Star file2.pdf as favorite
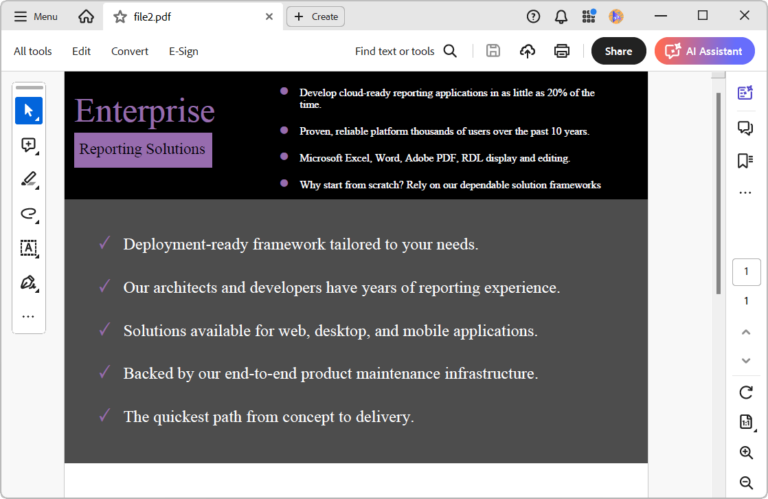The image size is (768, 499). point(120,17)
